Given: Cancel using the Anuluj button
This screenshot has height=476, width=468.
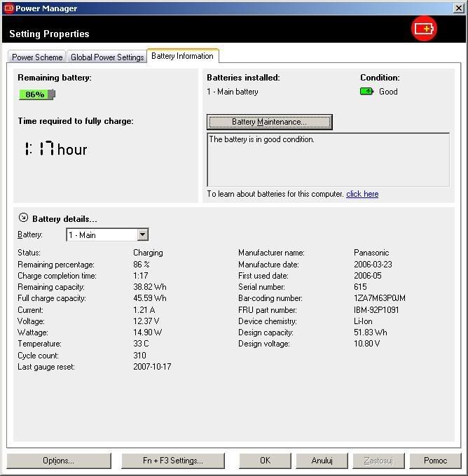Looking at the screenshot, I should pos(322,461).
